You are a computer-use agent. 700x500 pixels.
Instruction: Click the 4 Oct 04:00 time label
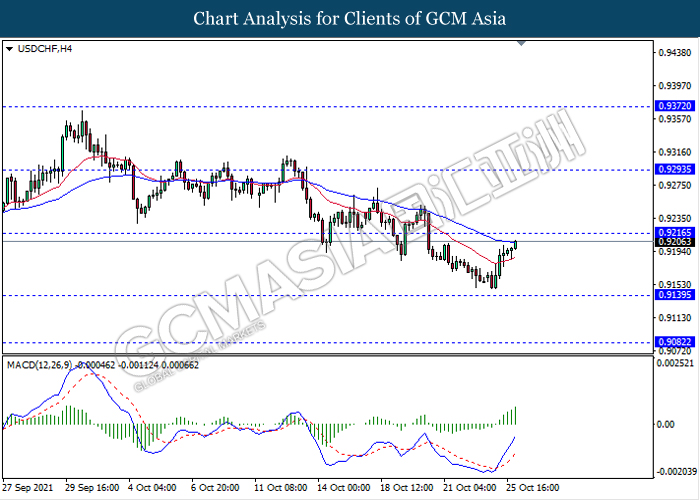[152, 488]
